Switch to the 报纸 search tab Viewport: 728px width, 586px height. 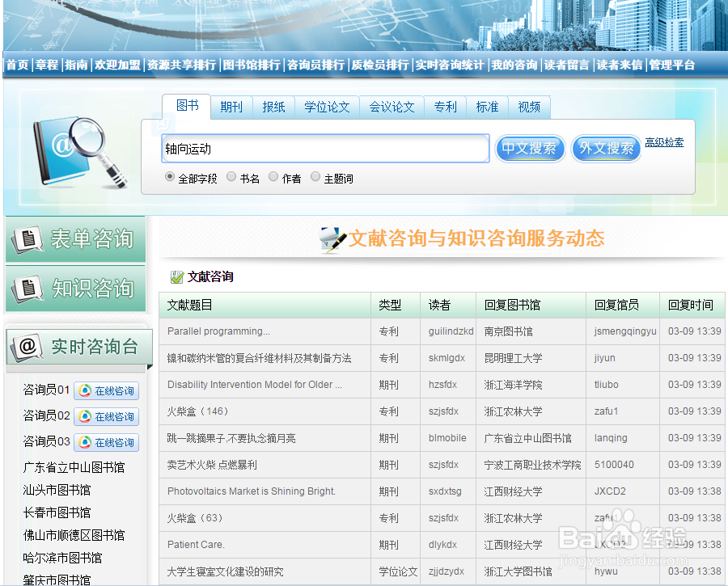coord(273,108)
